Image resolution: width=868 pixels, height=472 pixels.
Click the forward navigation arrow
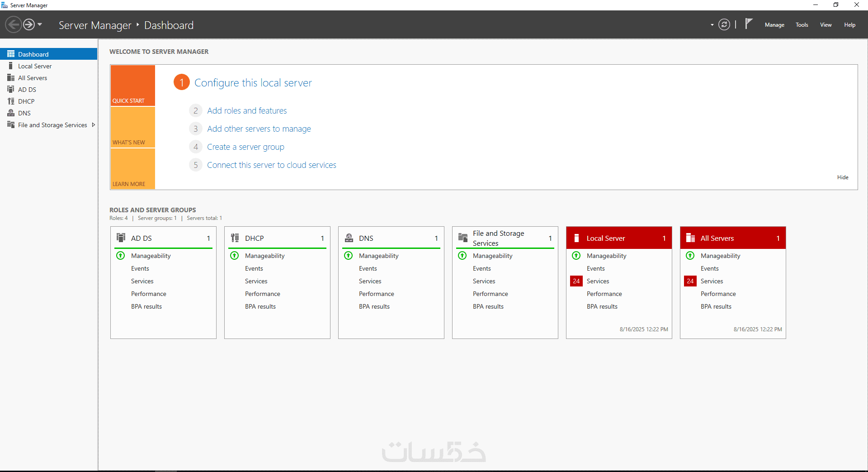click(x=29, y=24)
